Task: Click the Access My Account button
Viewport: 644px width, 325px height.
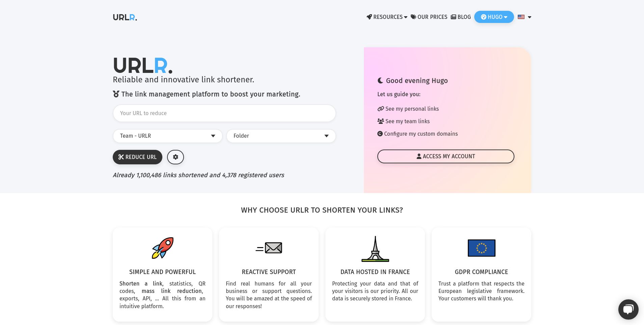Action: pos(446,156)
